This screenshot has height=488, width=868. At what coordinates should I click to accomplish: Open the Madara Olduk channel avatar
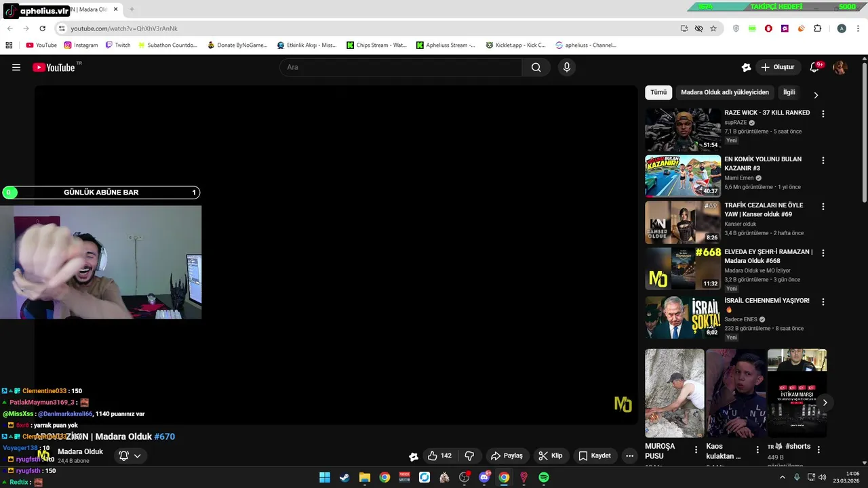[43, 455]
